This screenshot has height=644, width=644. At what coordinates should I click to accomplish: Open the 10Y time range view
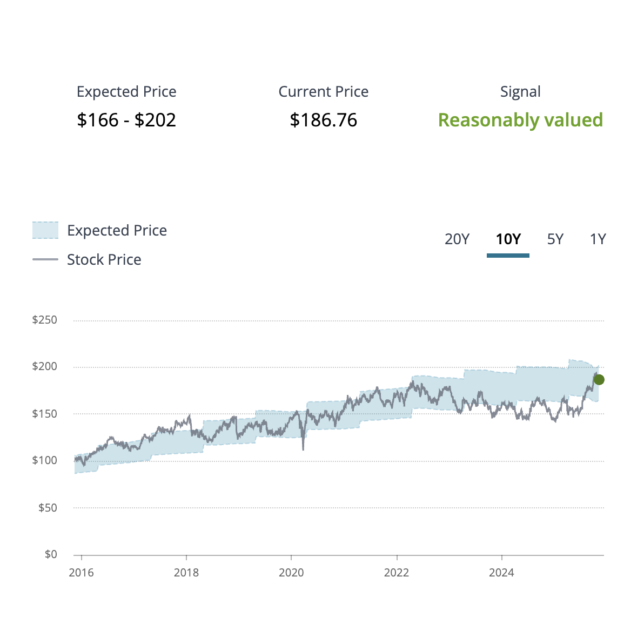(x=508, y=239)
